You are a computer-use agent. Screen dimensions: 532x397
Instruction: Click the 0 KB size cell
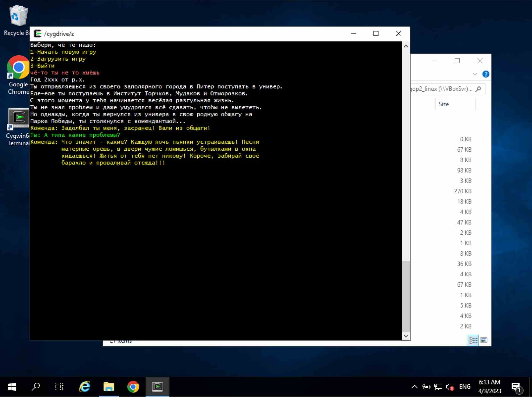pos(466,139)
